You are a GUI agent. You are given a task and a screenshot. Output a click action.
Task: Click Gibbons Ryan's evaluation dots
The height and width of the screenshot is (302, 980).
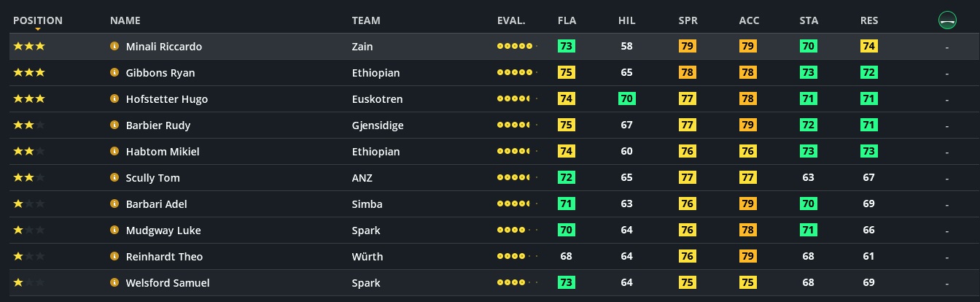point(516,72)
